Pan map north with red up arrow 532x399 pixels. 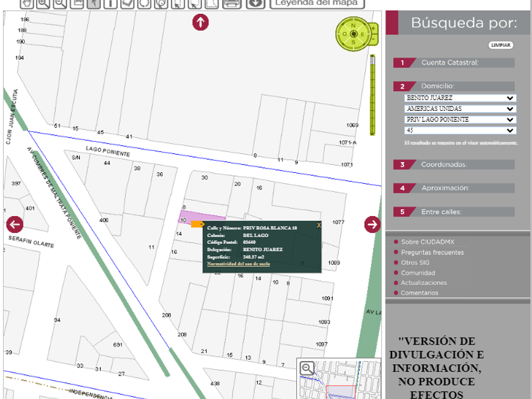coord(200,23)
